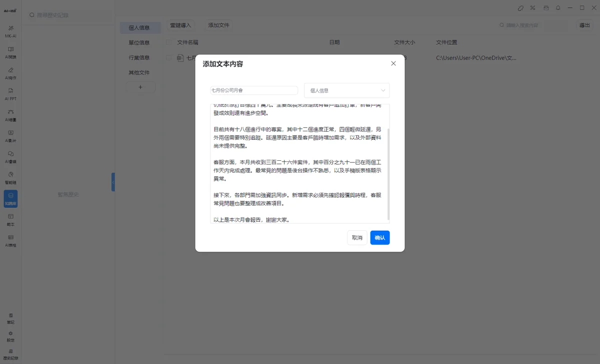Collapse the history panel with blue handle
This screenshot has width=600, height=364.
[113, 182]
